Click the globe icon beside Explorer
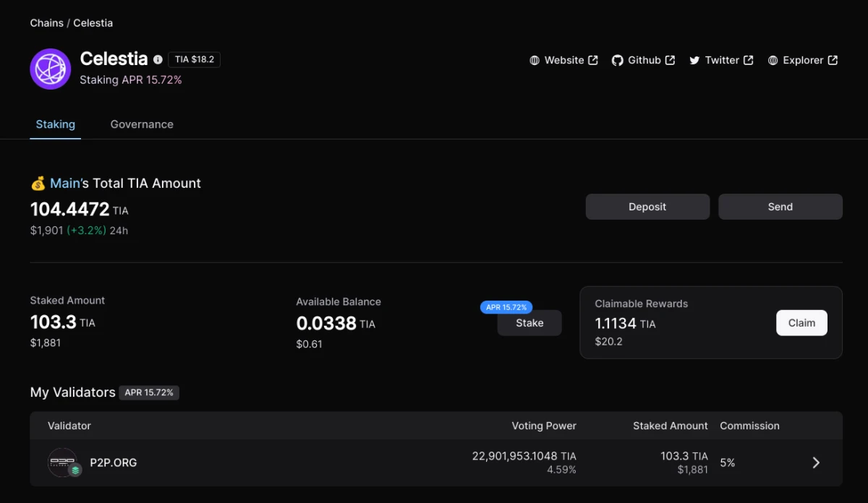This screenshot has height=503, width=868. (773, 61)
